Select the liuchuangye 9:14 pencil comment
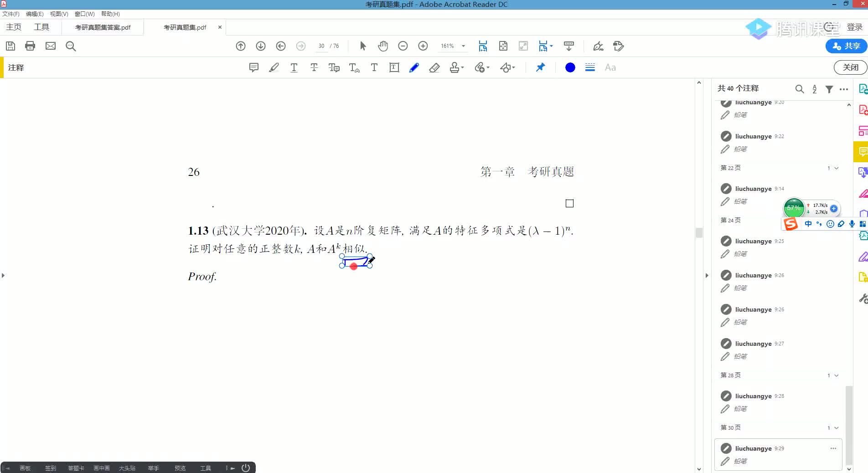 click(x=779, y=195)
